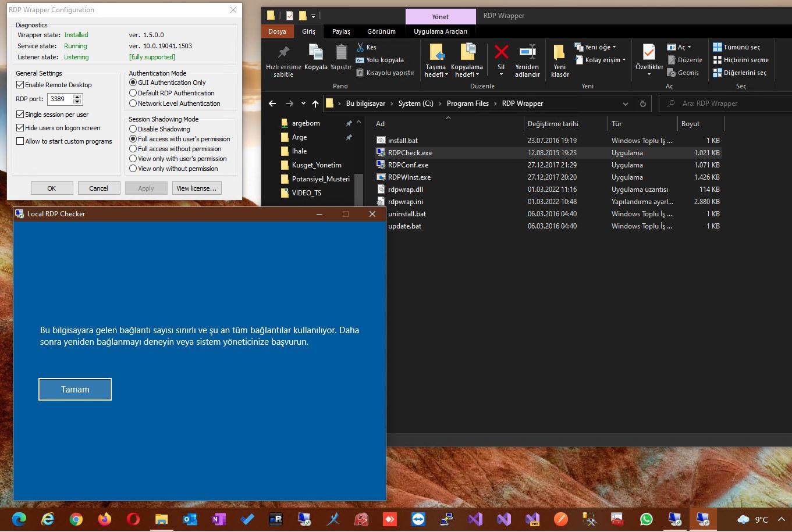Click Tamam in Local RDP Checker

pyautogui.click(x=75, y=390)
